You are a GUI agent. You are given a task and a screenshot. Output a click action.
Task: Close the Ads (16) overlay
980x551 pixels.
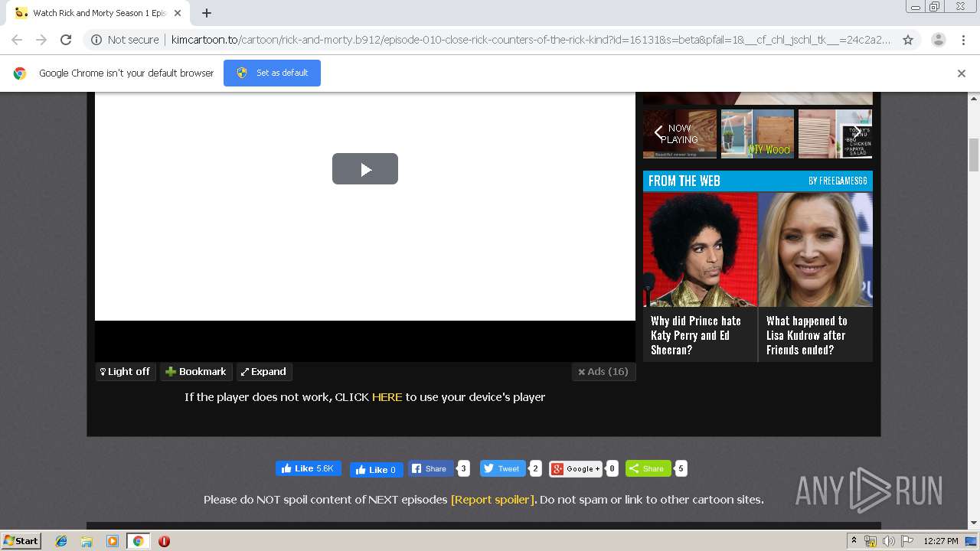603,372
